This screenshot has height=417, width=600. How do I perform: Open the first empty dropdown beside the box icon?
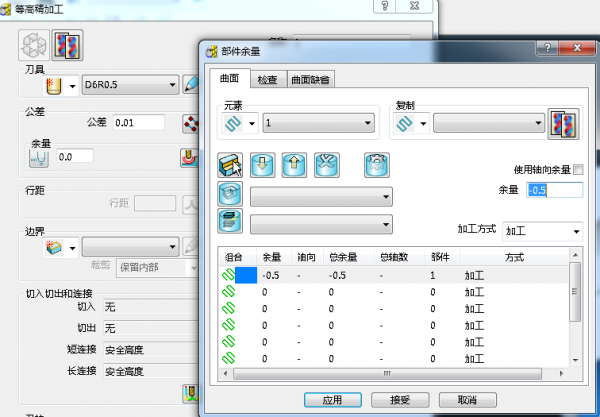[x=321, y=197]
